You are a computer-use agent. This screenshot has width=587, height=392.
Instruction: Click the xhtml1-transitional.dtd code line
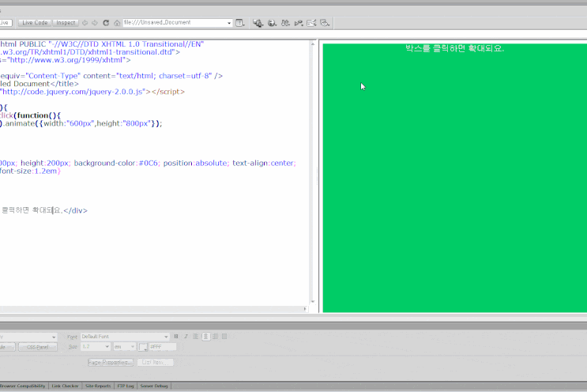coord(90,52)
